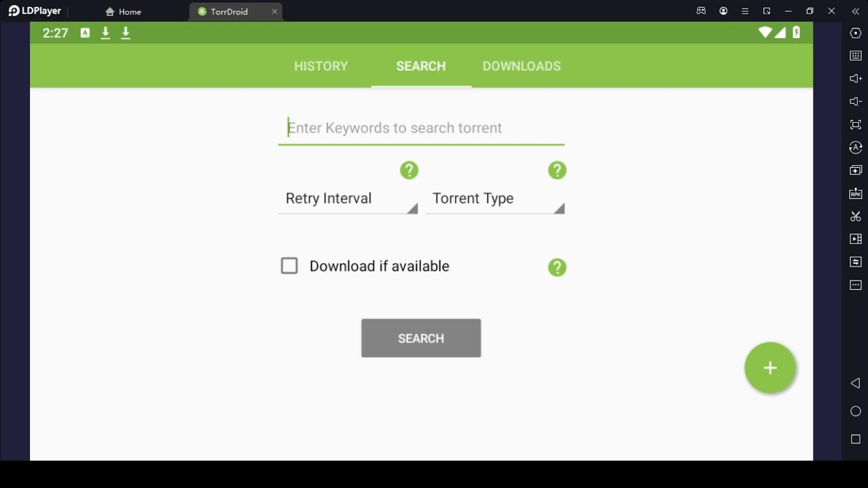The width and height of the screenshot is (868, 488).
Task: Show help for Download if available
Action: (557, 267)
